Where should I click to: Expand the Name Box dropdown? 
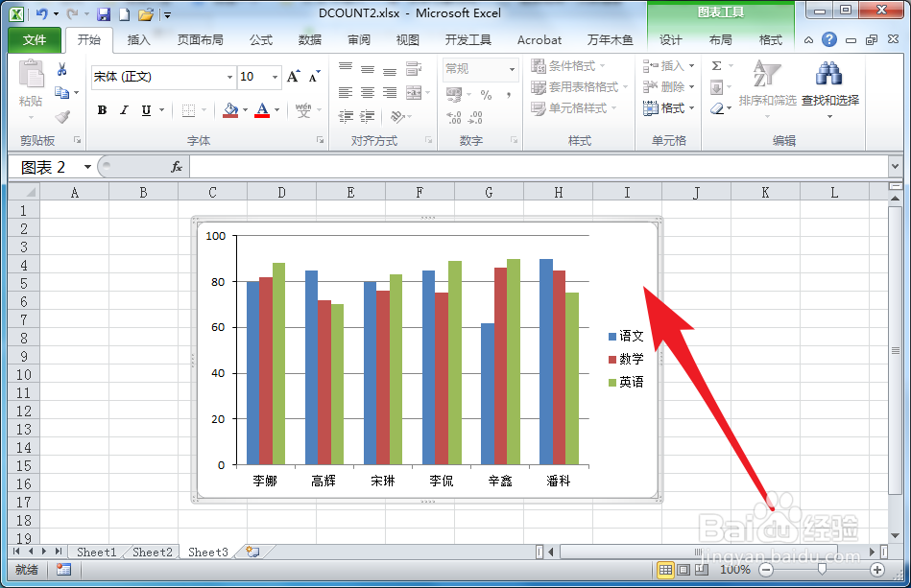pos(87,167)
